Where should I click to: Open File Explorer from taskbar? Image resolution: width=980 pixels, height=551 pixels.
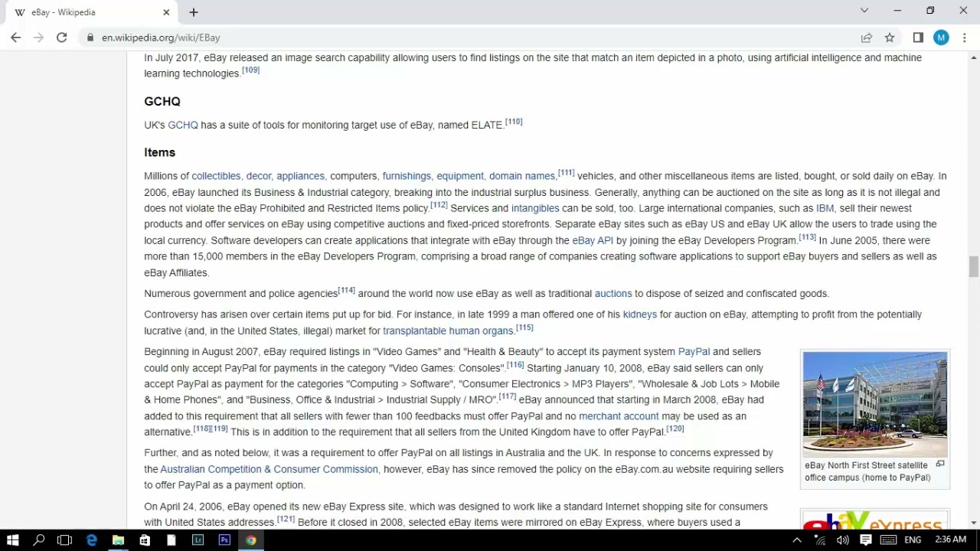point(118,540)
